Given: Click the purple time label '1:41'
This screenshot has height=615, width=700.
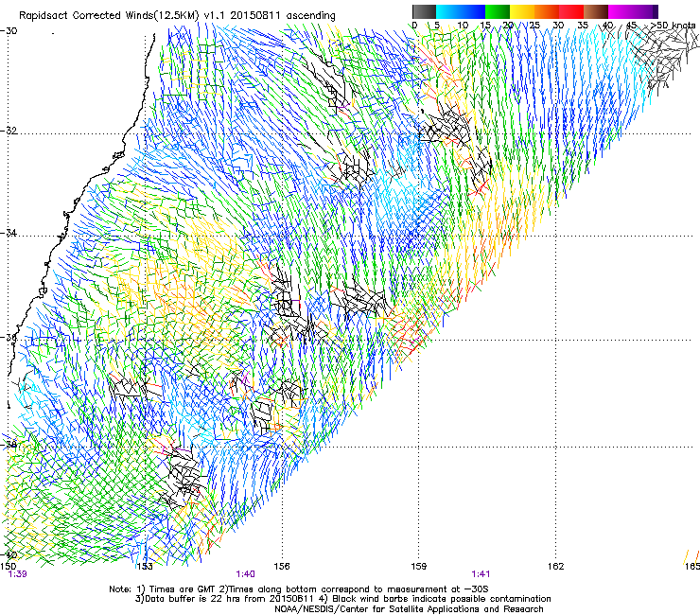Looking at the screenshot, I should click(481, 574).
